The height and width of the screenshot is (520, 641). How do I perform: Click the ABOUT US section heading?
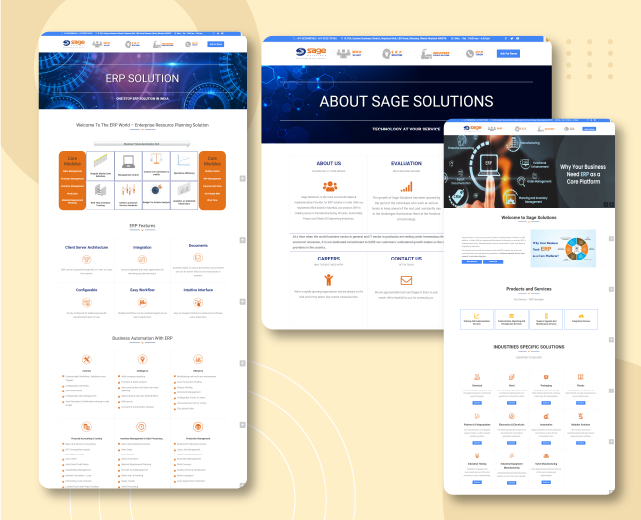pos(329,163)
